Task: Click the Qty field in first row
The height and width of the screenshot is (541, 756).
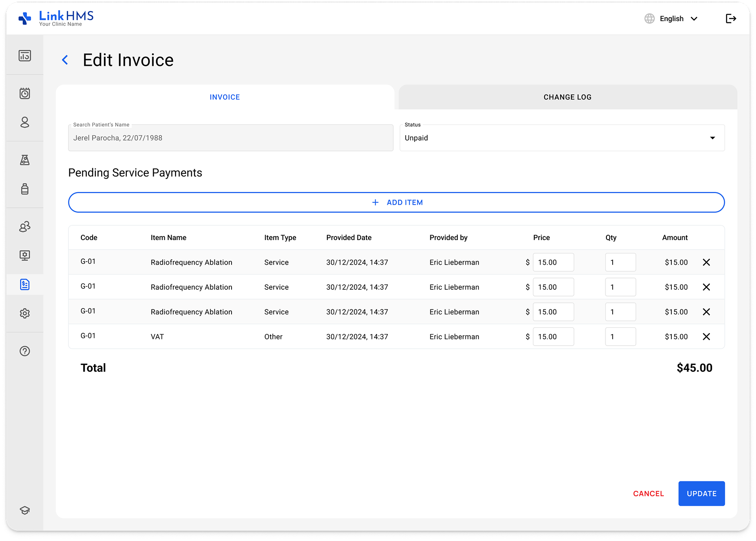Action: click(620, 262)
